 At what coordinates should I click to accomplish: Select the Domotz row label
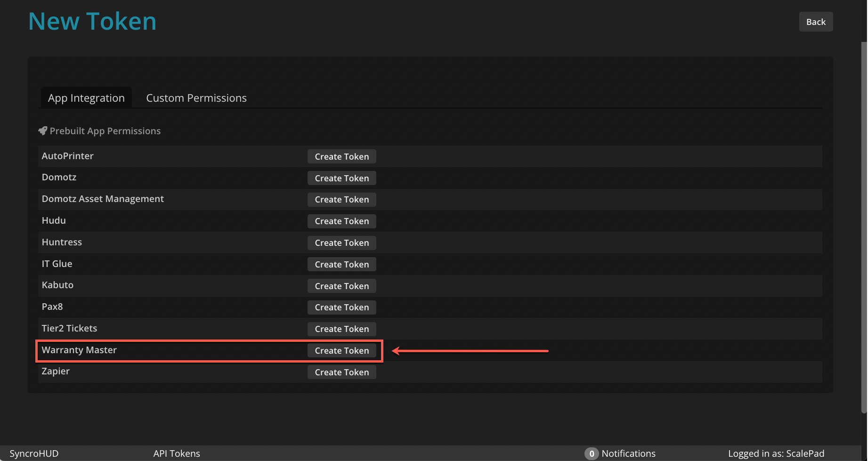59,177
